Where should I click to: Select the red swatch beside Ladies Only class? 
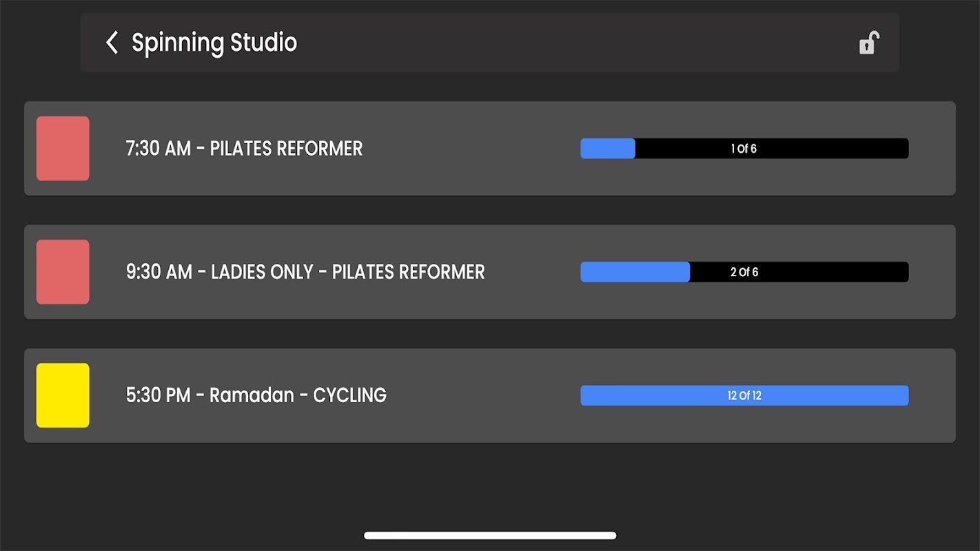coord(63,272)
